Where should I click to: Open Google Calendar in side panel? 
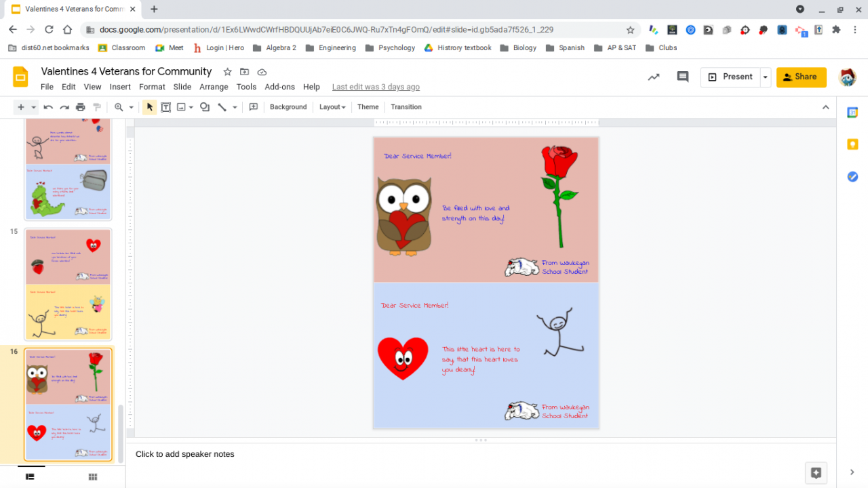point(852,113)
